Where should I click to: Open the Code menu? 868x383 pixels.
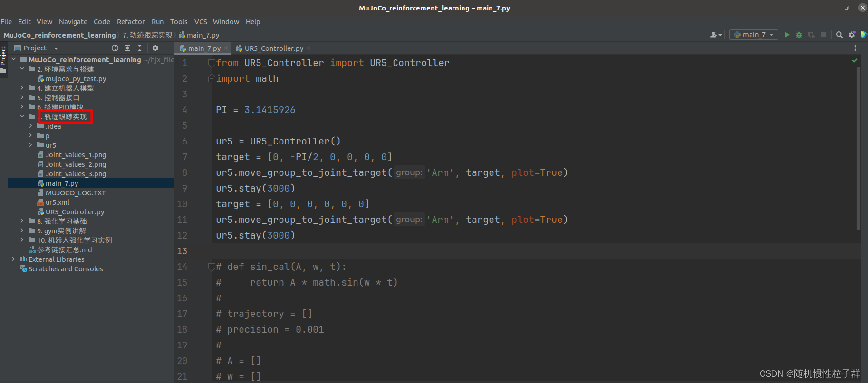point(102,22)
